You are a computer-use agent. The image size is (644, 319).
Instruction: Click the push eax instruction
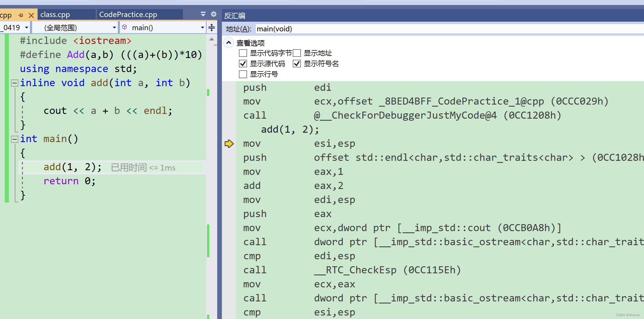coord(287,214)
